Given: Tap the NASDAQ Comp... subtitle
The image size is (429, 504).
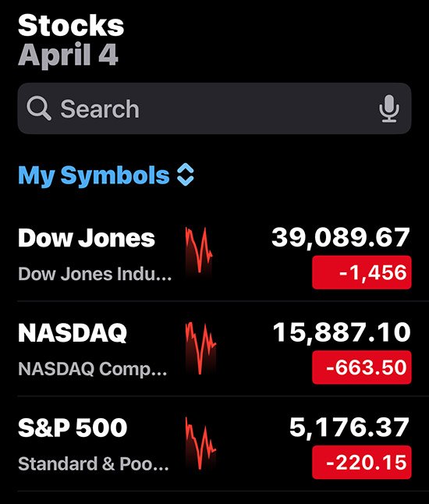Looking at the screenshot, I should pos(93,369).
